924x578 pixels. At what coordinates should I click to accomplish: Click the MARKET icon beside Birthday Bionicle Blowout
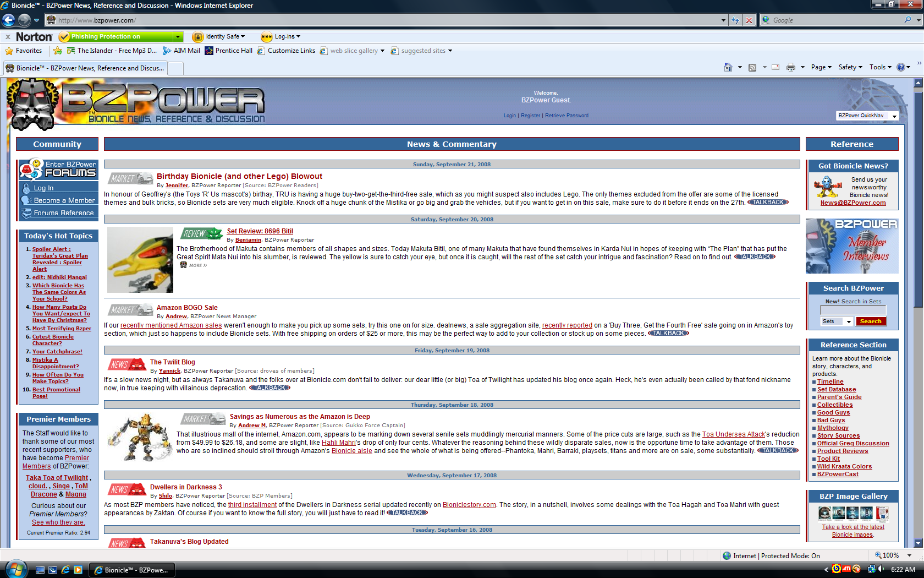tap(130, 178)
